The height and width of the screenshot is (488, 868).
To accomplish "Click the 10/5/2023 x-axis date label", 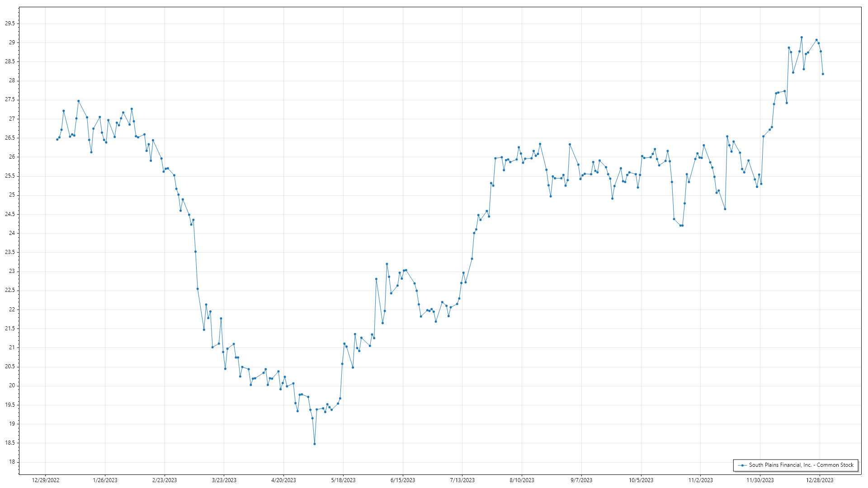I will coord(641,480).
